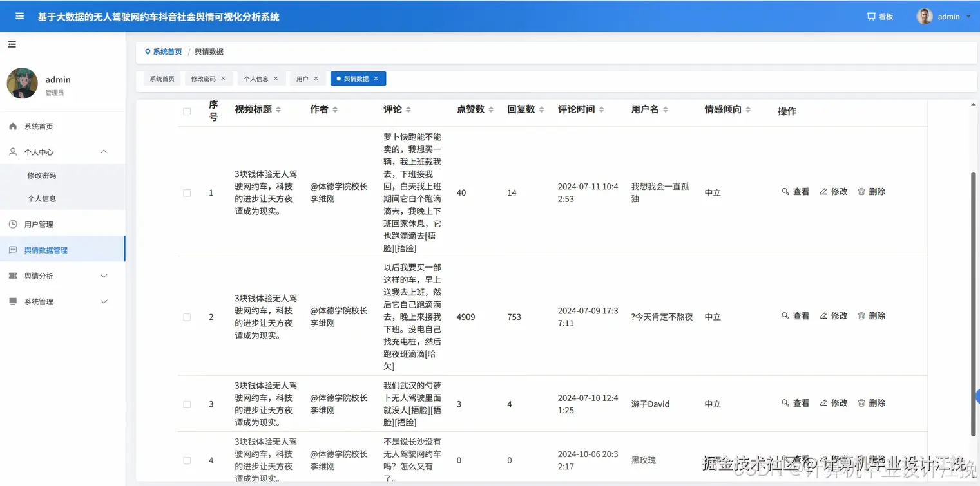The height and width of the screenshot is (486, 980).
Task: Toggle the select-all checkbox in table header
Action: click(x=187, y=111)
